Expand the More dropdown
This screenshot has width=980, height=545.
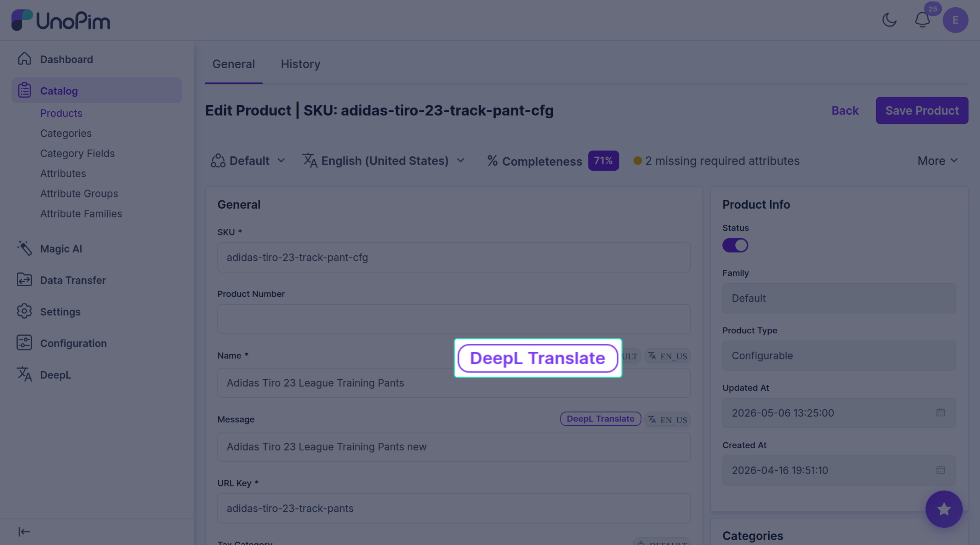[x=938, y=161]
